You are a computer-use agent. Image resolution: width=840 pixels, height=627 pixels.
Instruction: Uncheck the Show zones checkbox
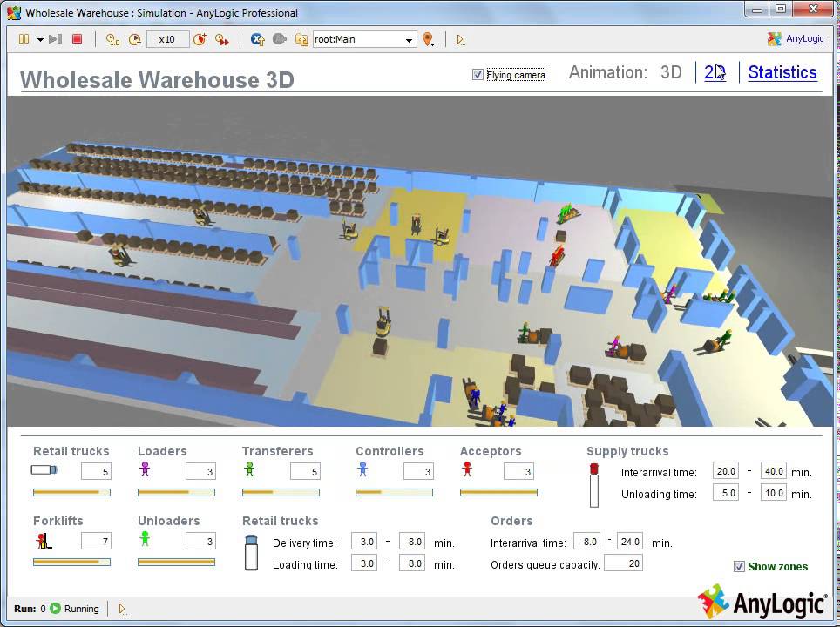pyautogui.click(x=739, y=567)
